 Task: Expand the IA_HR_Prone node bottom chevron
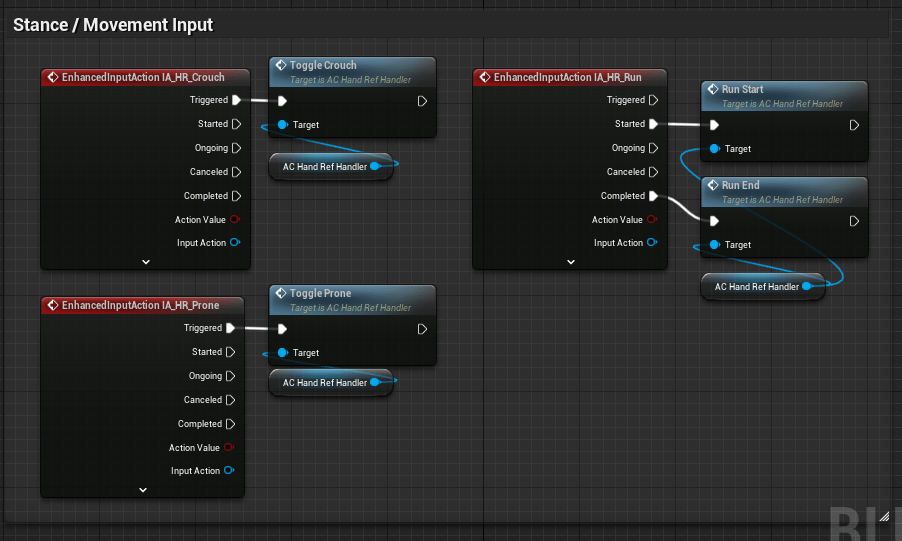[x=143, y=489]
